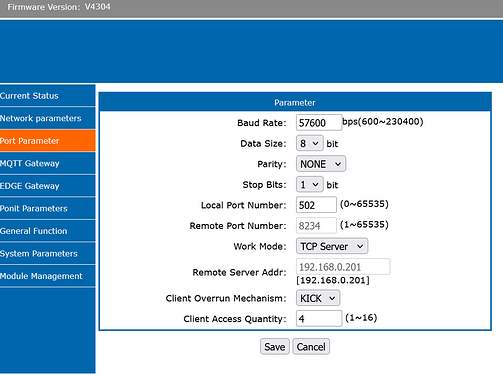This screenshot has width=503, height=375.
Task: Click the bps(600~230400) range hint
Action: (383, 122)
